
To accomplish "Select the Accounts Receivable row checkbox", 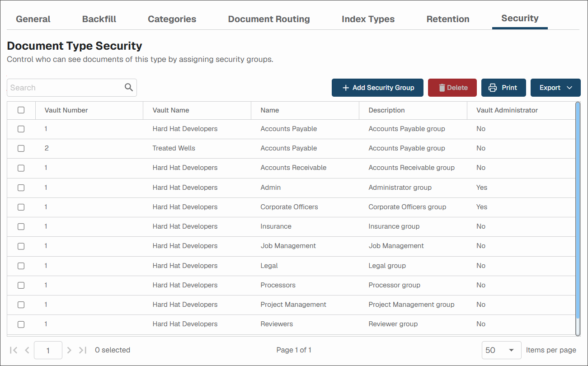I will coord(21,168).
